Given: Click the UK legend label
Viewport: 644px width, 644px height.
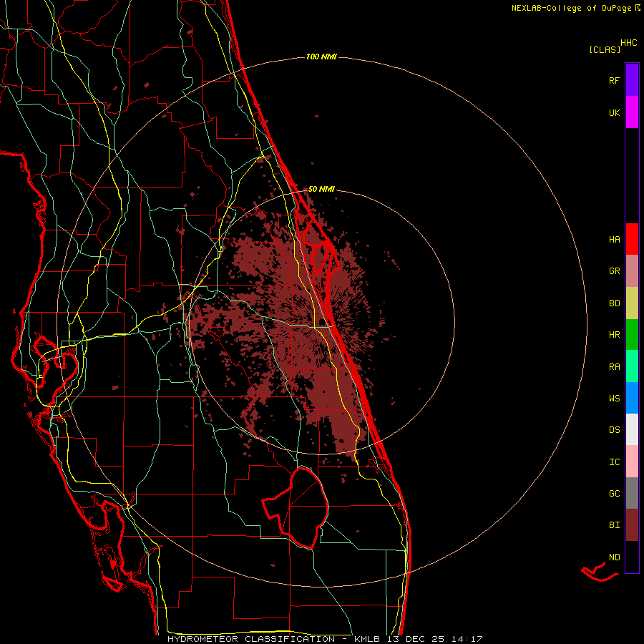Looking at the screenshot, I should pyautogui.click(x=614, y=113).
